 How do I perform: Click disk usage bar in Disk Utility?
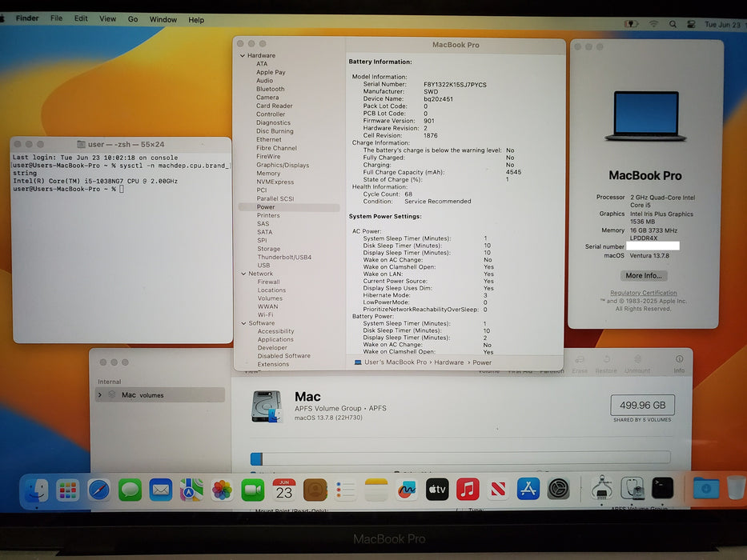point(460,458)
